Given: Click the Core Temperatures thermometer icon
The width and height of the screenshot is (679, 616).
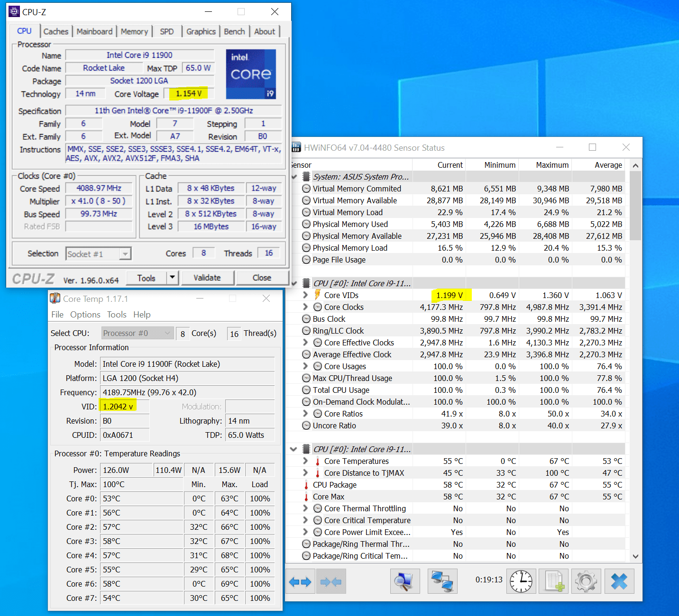Looking at the screenshot, I should (x=318, y=461).
